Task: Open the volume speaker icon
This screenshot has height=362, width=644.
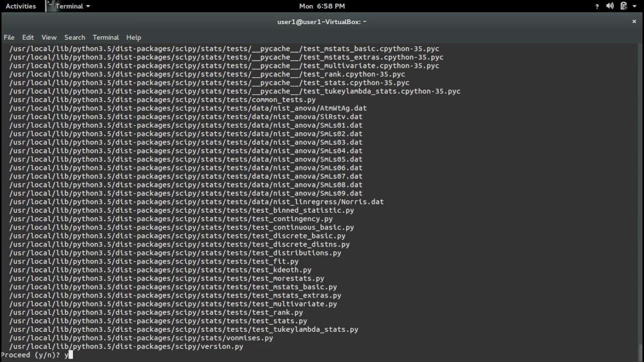Action: (610, 6)
